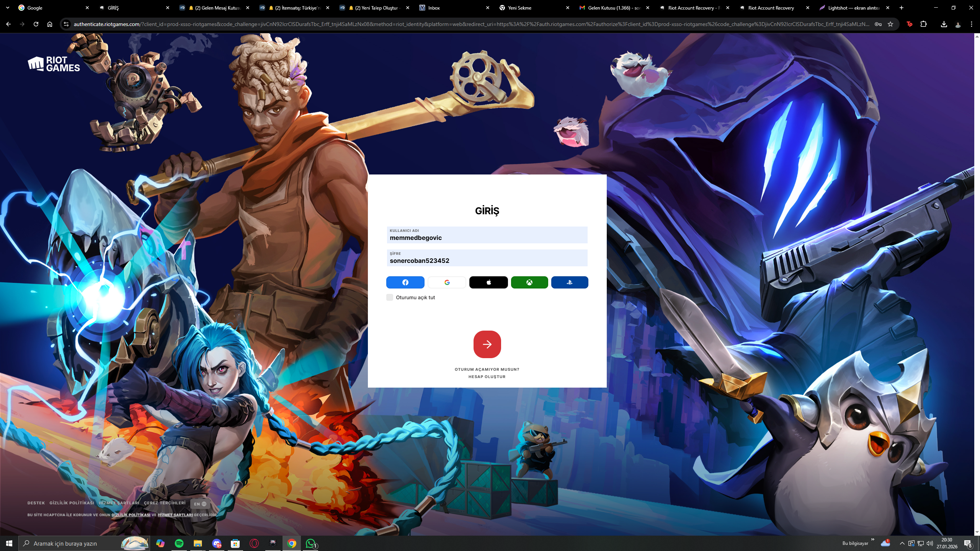980x551 pixels.
Task: Open Discord from the taskbar
Action: (x=217, y=543)
